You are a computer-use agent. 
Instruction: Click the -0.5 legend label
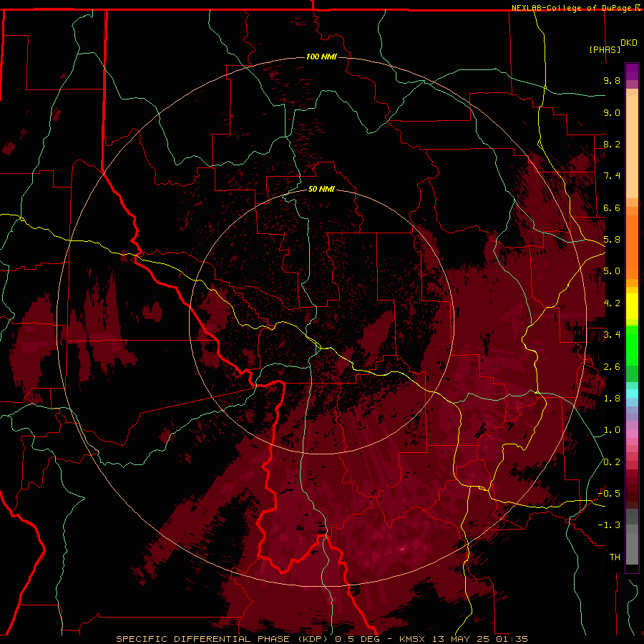(x=609, y=494)
